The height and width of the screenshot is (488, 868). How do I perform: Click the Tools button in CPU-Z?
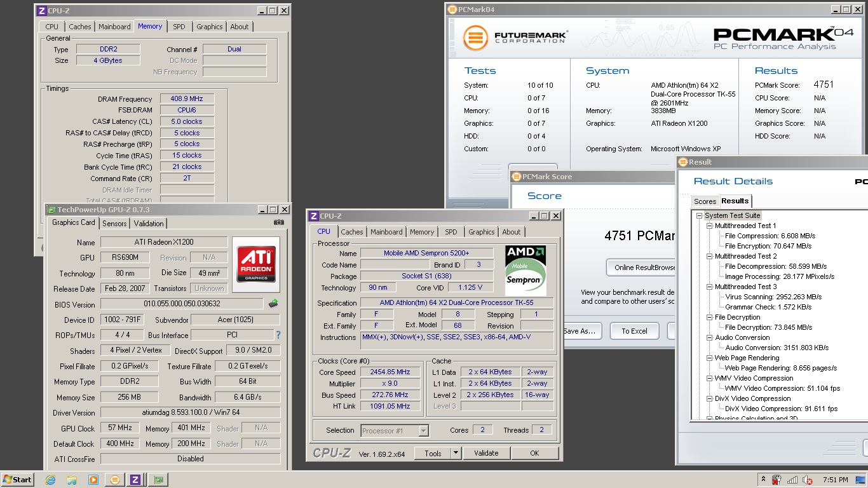pyautogui.click(x=433, y=453)
